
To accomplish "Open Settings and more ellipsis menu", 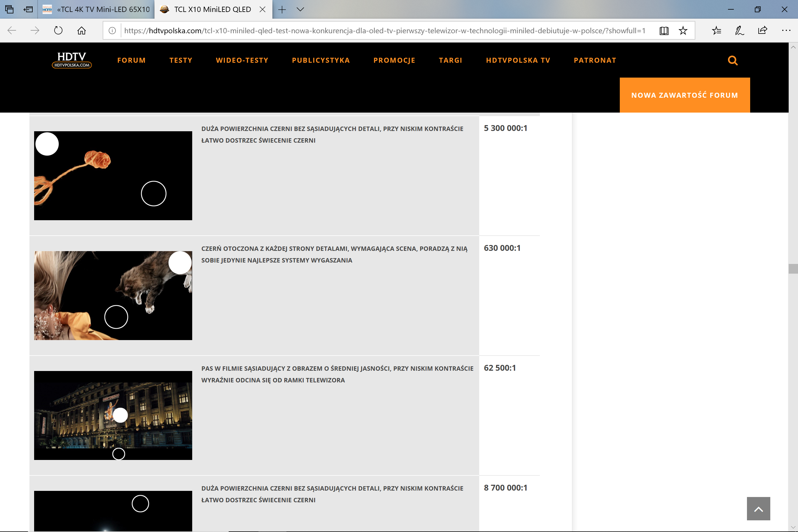I will click(x=786, y=31).
